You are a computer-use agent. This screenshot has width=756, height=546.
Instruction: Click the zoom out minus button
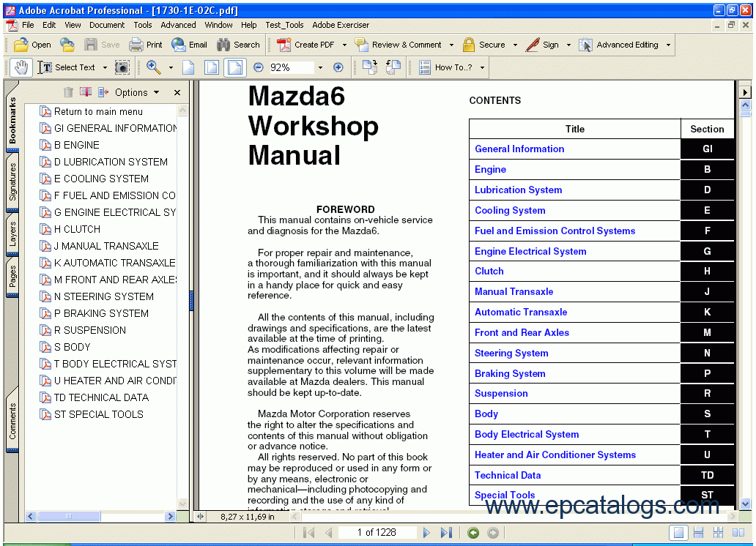pyautogui.click(x=259, y=67)
